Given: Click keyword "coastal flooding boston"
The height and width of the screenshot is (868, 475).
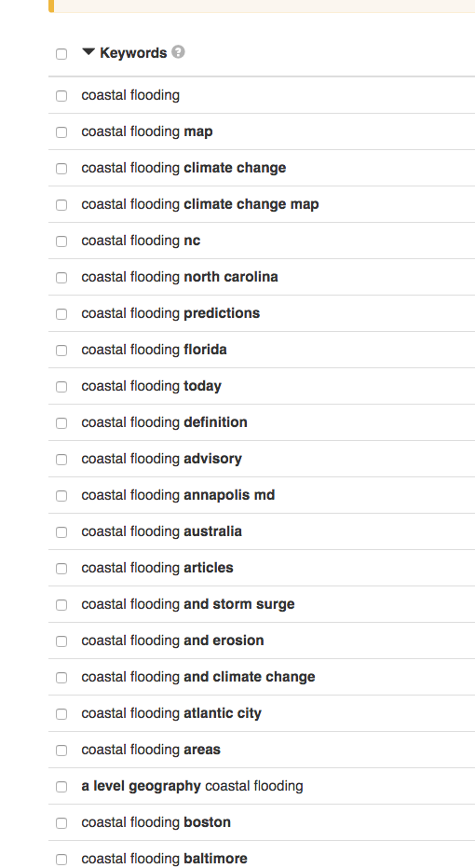Looking at the screenshot, I should (156, 822).
